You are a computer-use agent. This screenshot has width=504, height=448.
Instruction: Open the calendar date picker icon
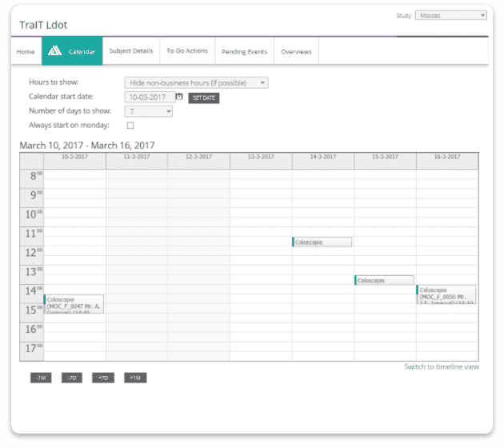179,97
